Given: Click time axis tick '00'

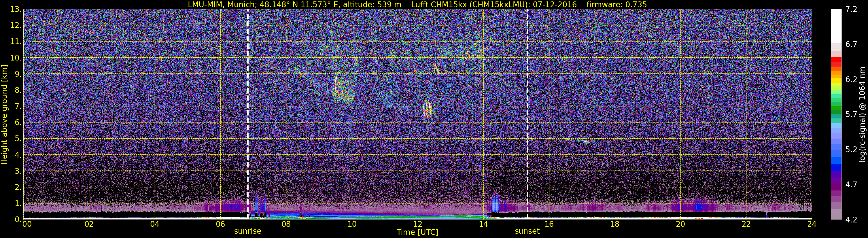Looking at the screenshot, I should point(27,224).
